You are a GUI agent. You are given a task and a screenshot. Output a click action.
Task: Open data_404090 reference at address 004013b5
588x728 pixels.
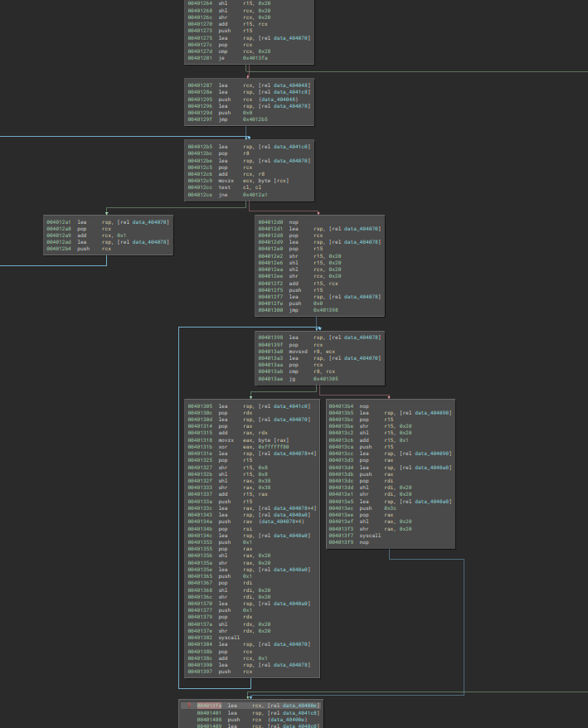click(433, 412)
